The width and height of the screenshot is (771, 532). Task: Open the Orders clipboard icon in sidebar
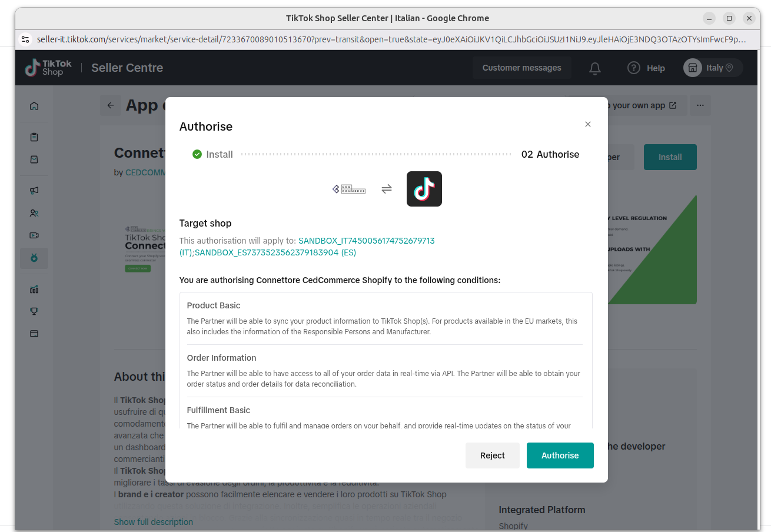[x=34, y=137]
